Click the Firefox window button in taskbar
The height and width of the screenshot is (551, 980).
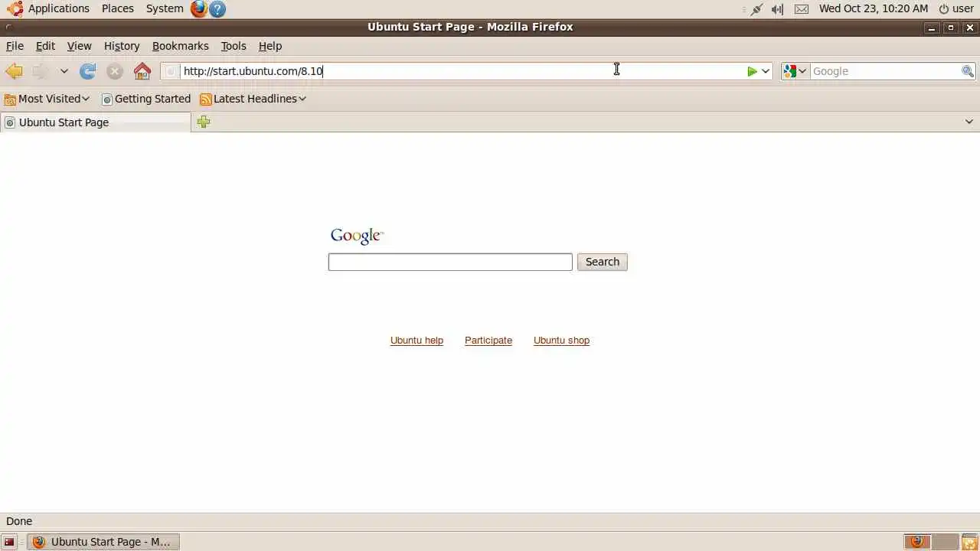103,542
